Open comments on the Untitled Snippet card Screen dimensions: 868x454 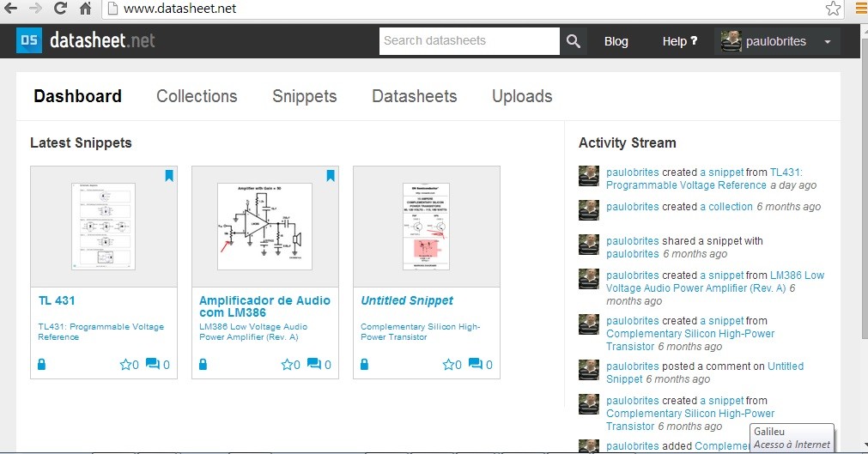tap(481, 364)
